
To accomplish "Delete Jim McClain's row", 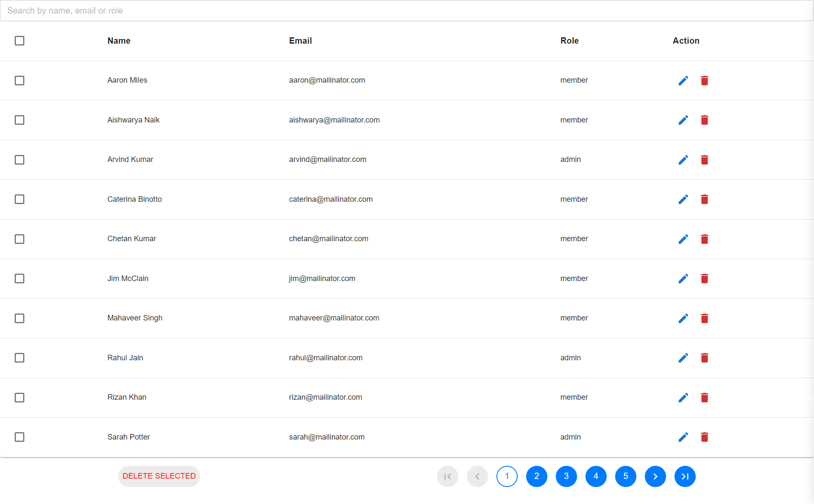I will (x=704, y=278).
